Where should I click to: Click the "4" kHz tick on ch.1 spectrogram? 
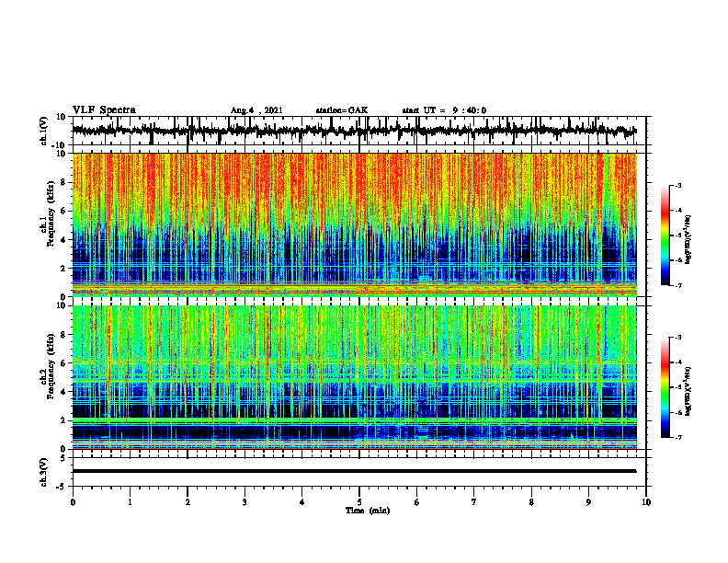(64, 240)
